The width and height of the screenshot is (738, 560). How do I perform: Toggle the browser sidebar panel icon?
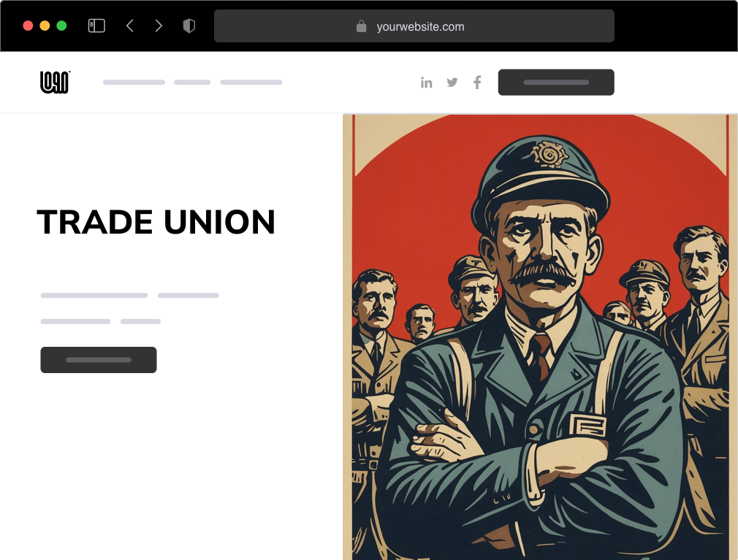coord(96,26)
